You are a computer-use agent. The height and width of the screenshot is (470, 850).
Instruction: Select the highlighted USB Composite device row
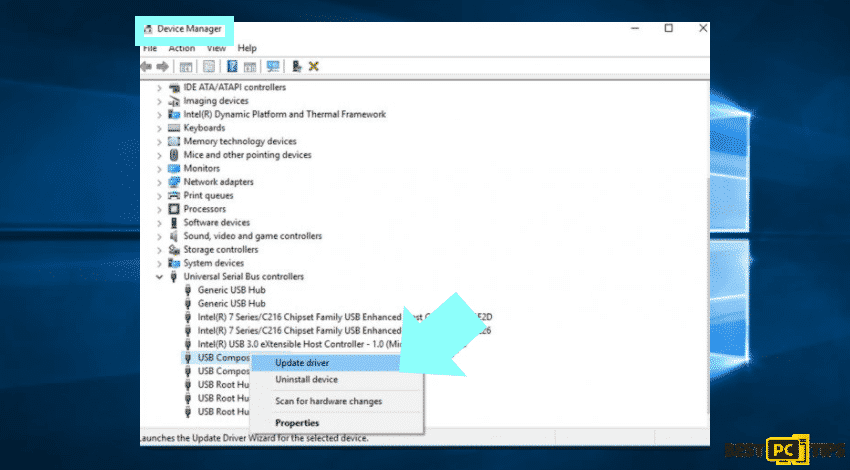click(216, 358)
